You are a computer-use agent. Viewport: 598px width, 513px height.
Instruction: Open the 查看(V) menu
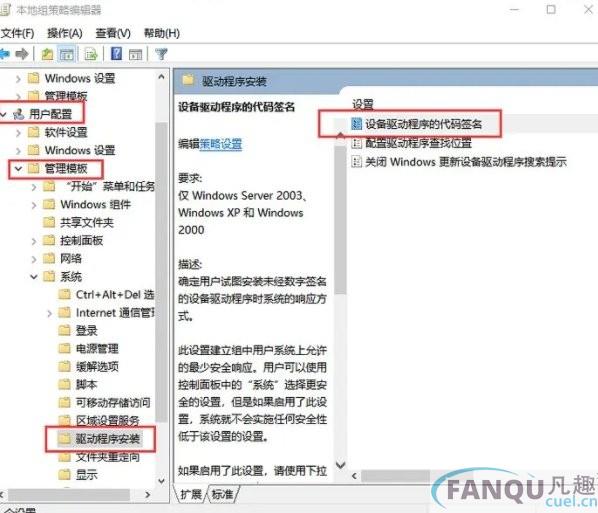[113, 33]
